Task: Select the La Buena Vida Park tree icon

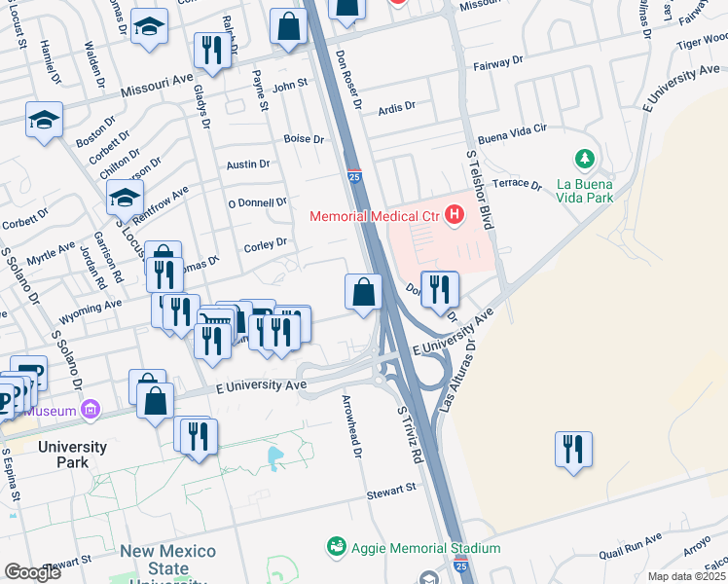Action: pos(585,159)
